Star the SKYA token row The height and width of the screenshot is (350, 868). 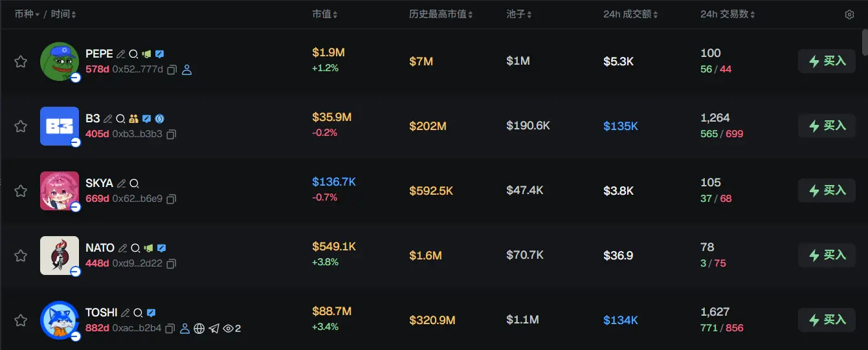point(21,191)
